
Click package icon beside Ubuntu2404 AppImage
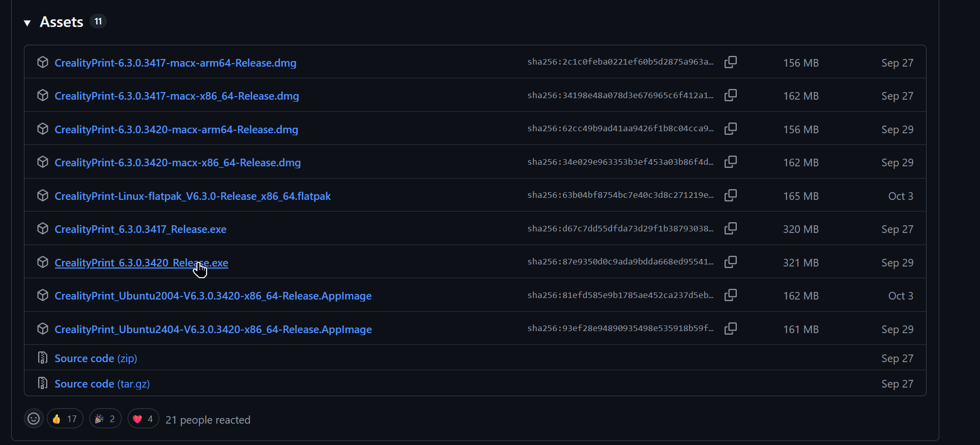[x=43, y=329]
